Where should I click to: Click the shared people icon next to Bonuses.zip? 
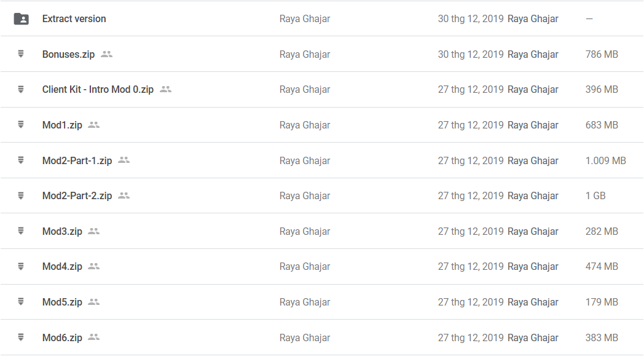pyautogui.click(x=107, y=54)
